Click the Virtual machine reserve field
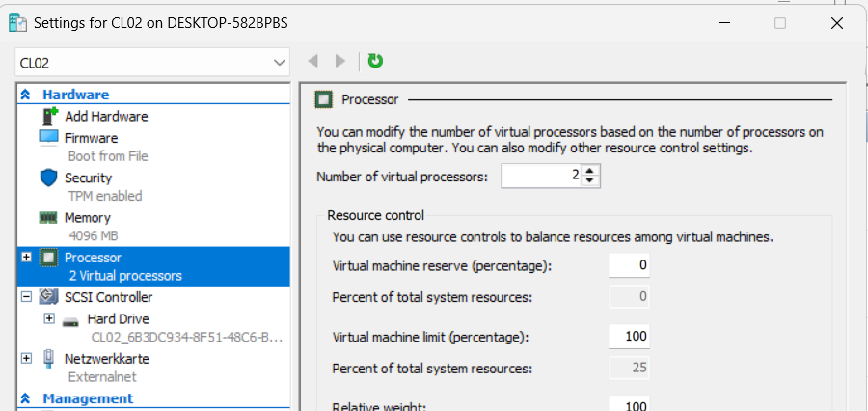The width and height of the screenshot is (868, 411). 629,265
